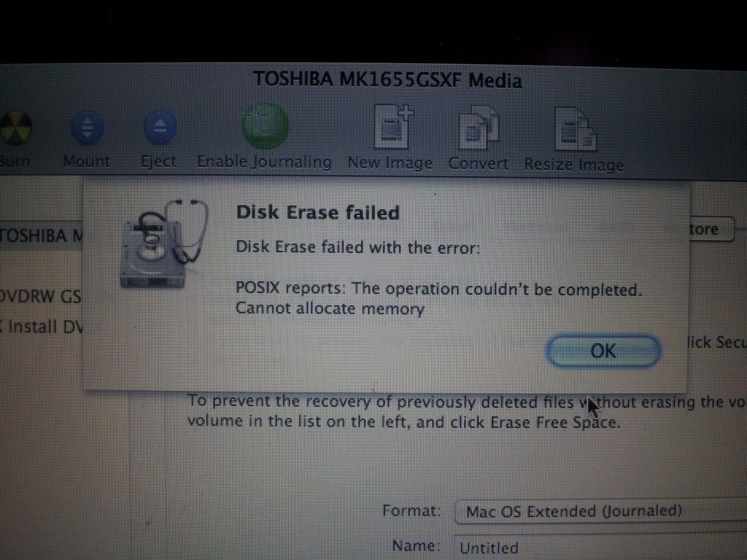
Task: Click the Resize Image toolbar icon
Action: pos(575,129)
